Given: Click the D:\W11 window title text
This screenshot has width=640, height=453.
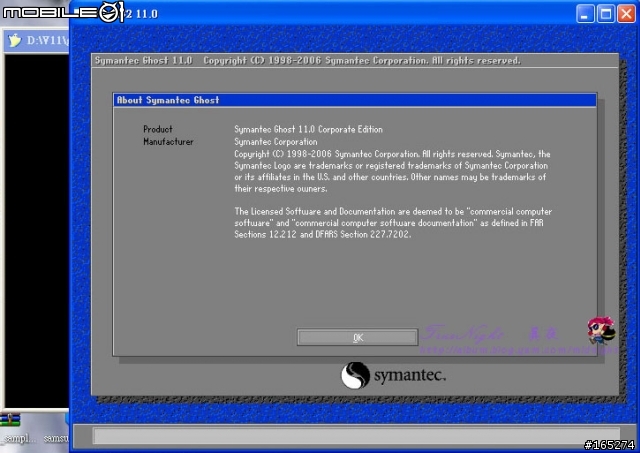Looking at the screenshot, I should tap(47, 40).
